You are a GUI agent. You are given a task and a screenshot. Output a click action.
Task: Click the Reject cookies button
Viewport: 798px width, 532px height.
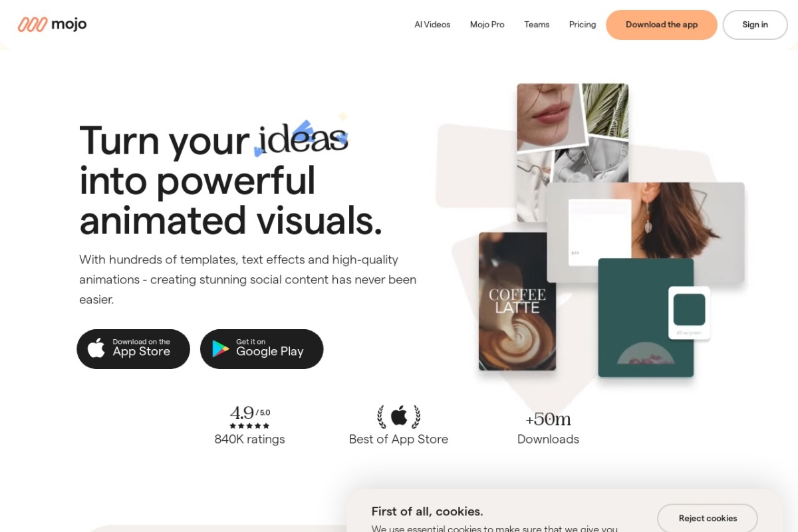pos(708,518)
